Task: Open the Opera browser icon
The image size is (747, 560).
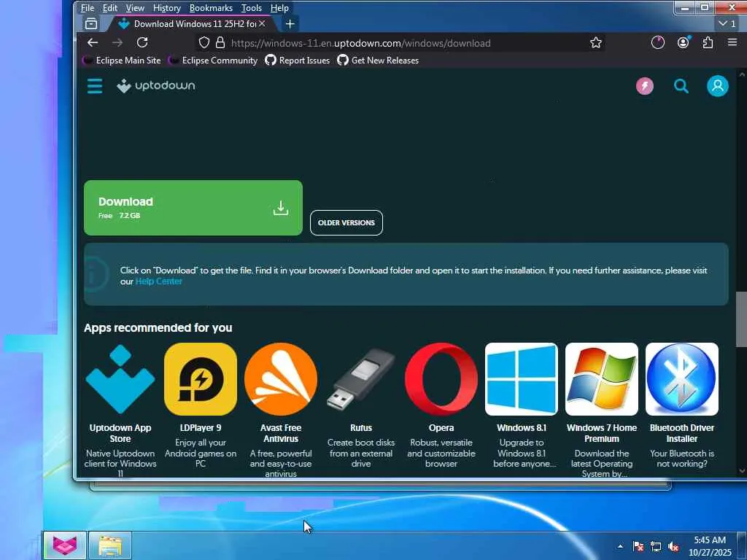Action: 441,379
